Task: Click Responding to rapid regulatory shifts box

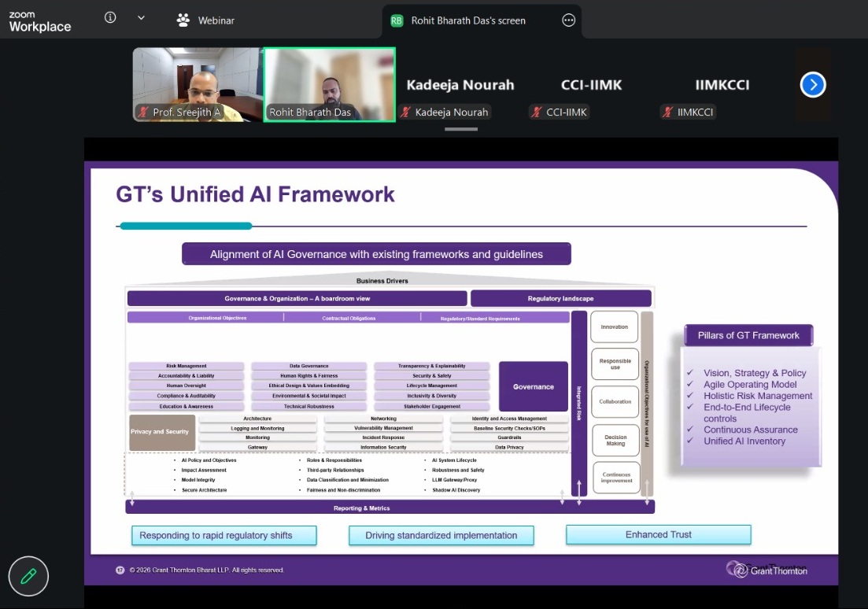Action: coord(223,535)
